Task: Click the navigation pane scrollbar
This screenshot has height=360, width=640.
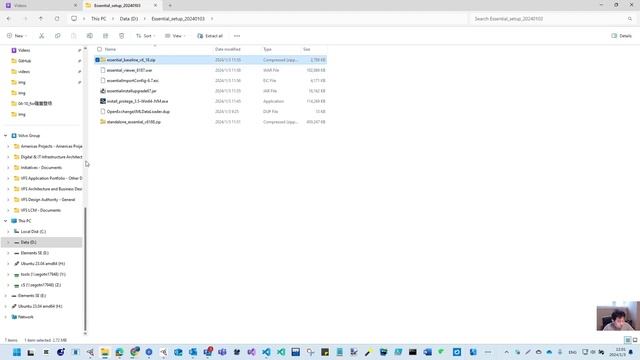Action: [x=85, y=269]
